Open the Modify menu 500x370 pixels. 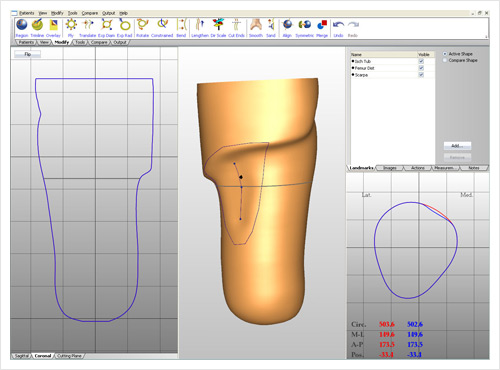point(57,13)
